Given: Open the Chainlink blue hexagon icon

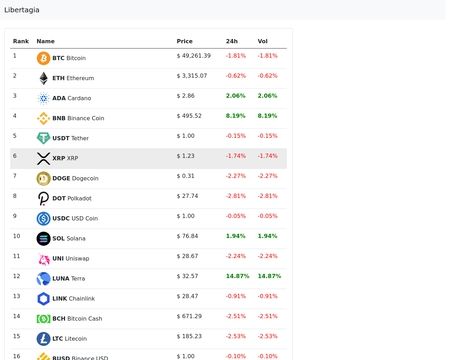Looking at the screenshot, I should [43, 299].
